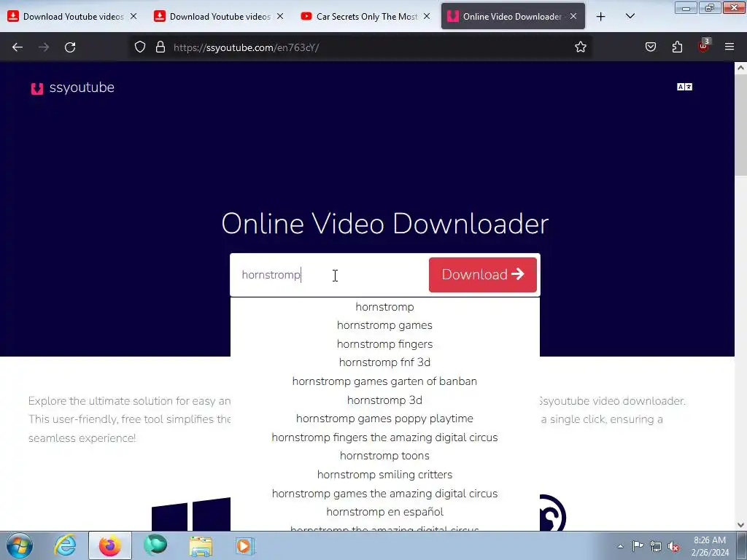Close the Car Secrets tab
747x560 pixels.
[427, 17]
